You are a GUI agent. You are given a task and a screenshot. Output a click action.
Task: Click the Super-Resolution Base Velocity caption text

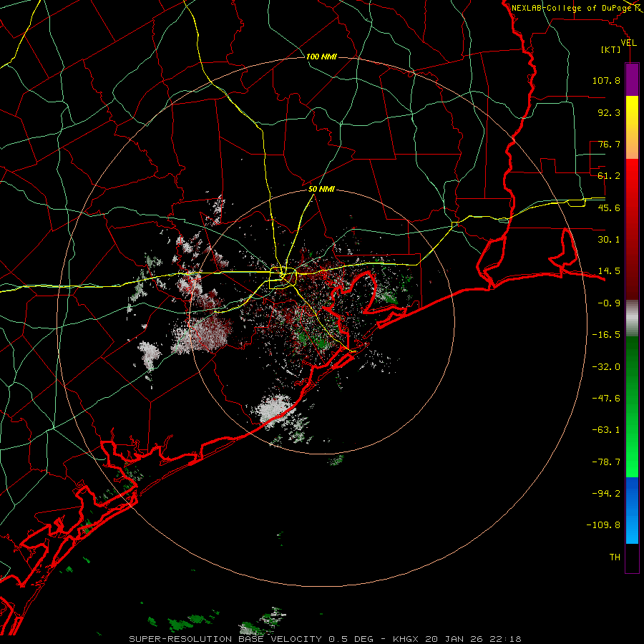pyautogui.click(x=325, y=639)
